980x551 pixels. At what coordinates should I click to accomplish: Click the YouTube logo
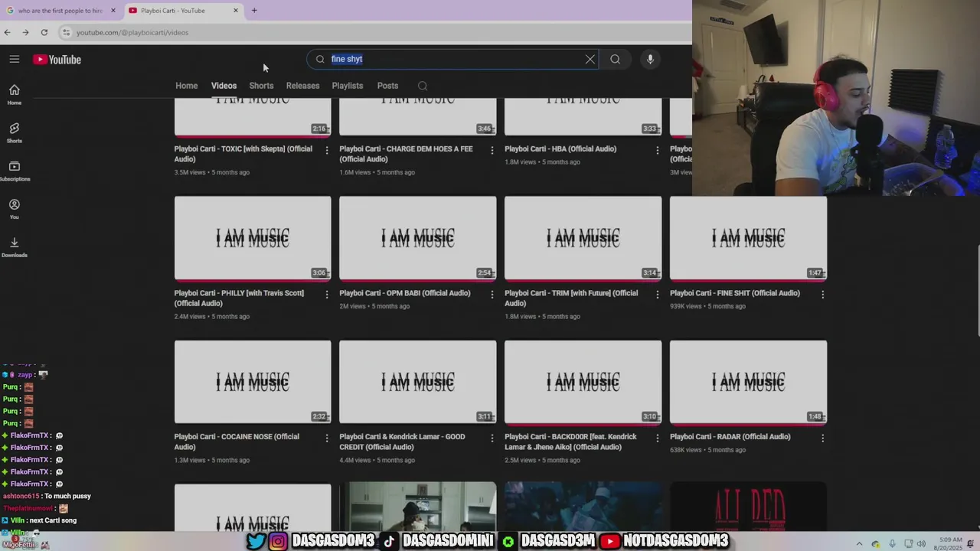[x=57, y=60]
